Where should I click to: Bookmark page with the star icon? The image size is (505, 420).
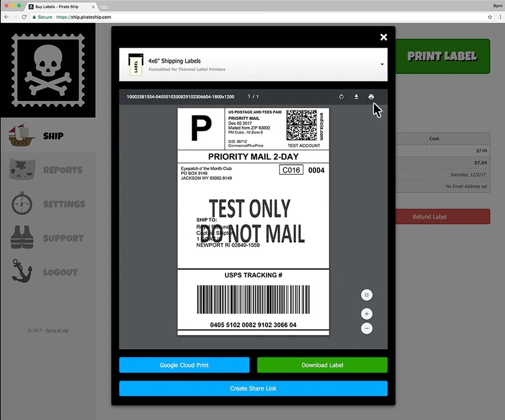[x=490, y=17]
